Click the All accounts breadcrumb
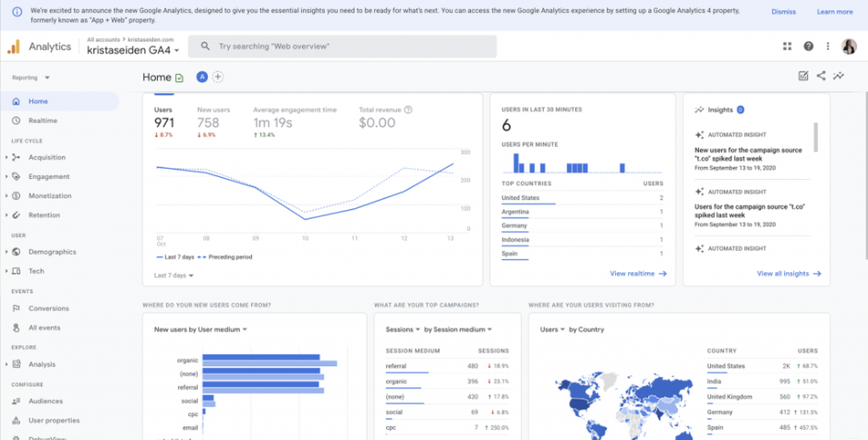868x440 pixels. pyautogui.click(x=103, y=40)
